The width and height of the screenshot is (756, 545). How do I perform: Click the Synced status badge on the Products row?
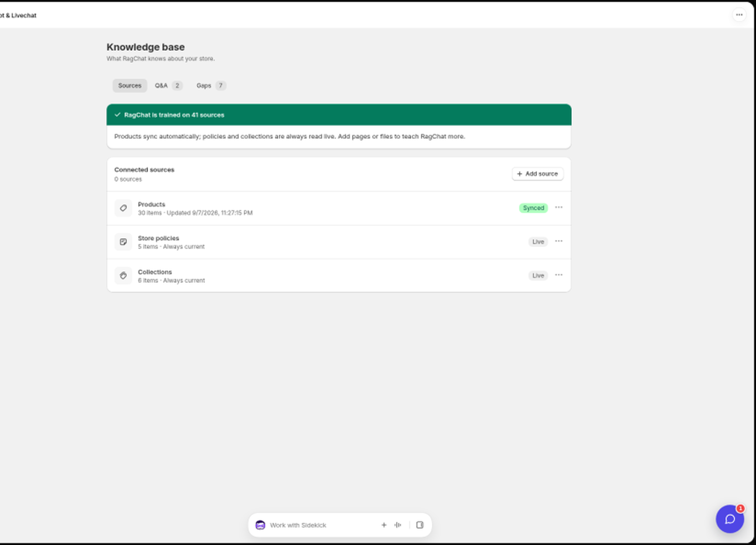pyautogui.click(x=534, y=208)
